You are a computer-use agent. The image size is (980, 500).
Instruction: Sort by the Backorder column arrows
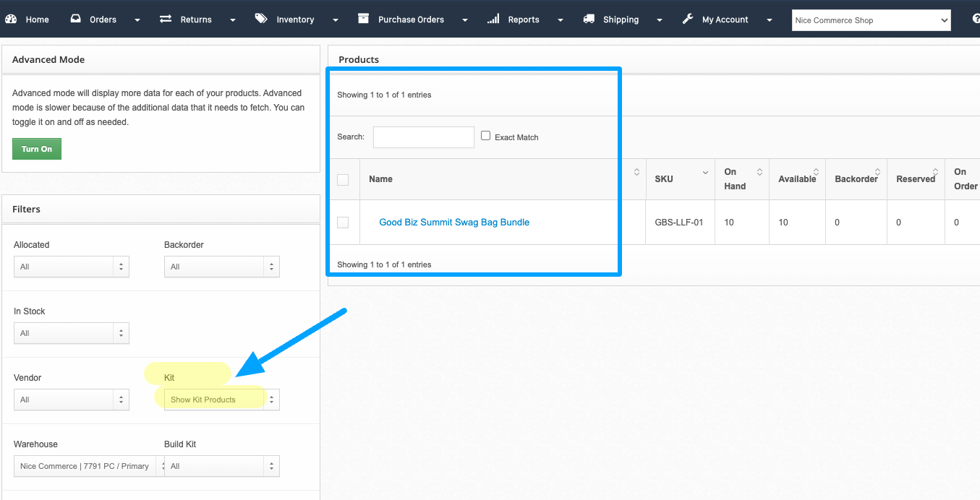(x=877, y=172)
